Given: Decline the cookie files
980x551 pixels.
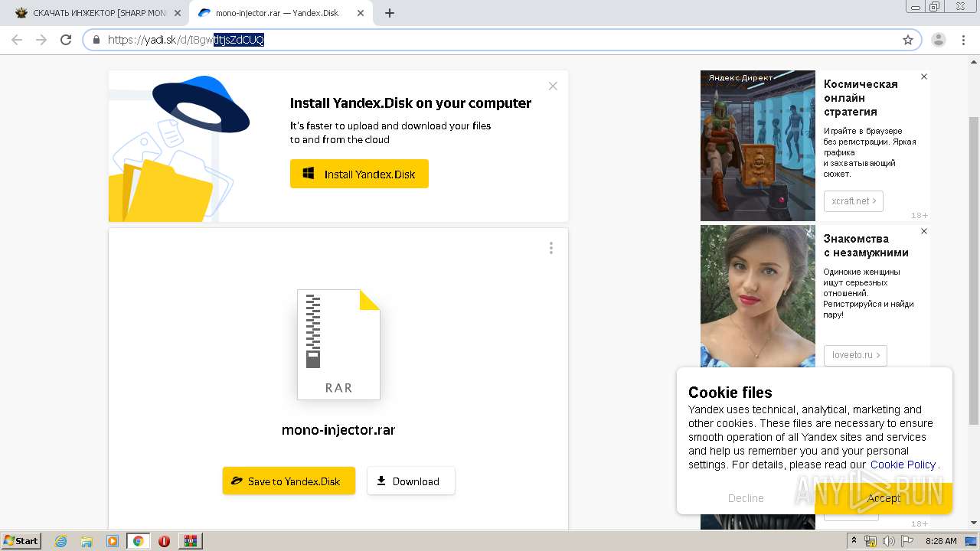Looking at the screenshot, I should click(x=746, y=498).
